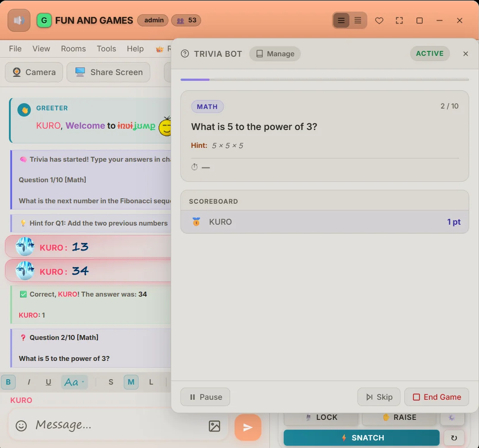
Task: Close the Trivia Bot panel
Action: click(x=466, y=54)
